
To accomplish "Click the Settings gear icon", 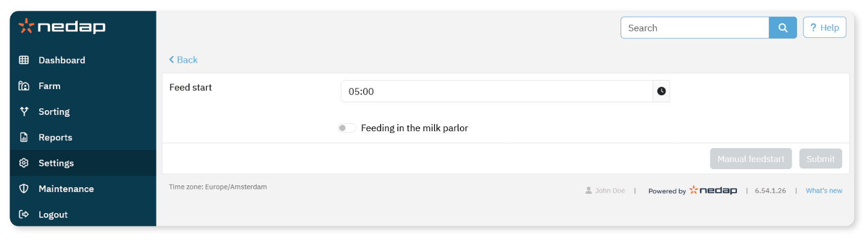I will (x=24, y=163).
